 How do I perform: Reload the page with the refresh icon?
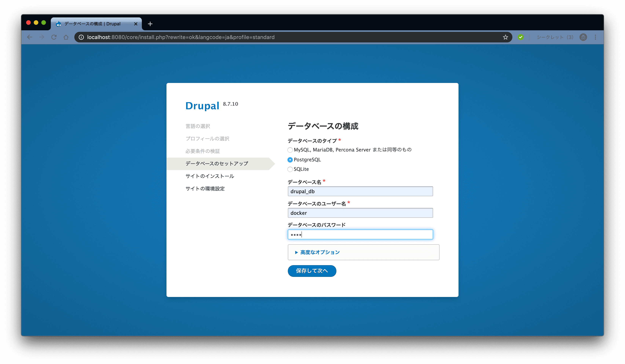[x=54, y=37]
